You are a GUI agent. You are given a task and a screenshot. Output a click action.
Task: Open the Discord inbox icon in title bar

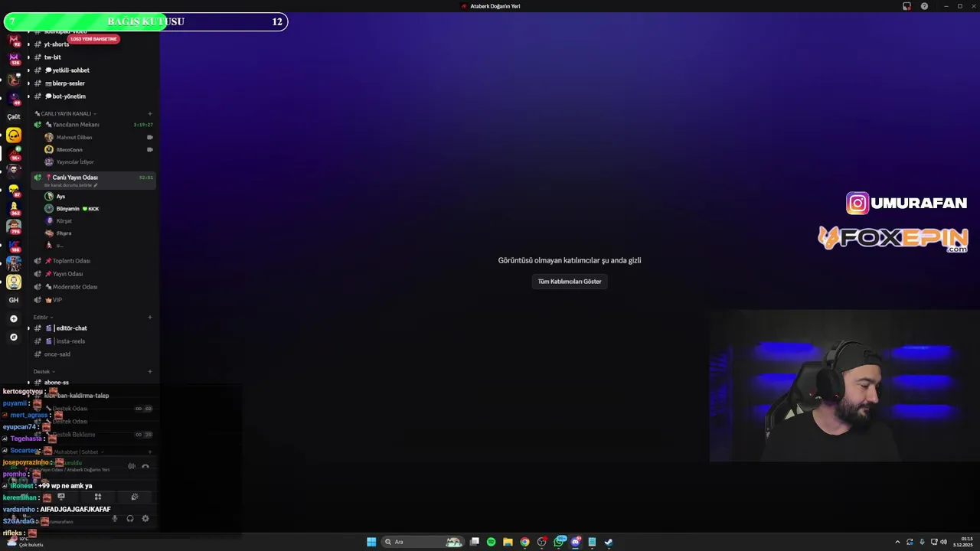click(906, 6)
